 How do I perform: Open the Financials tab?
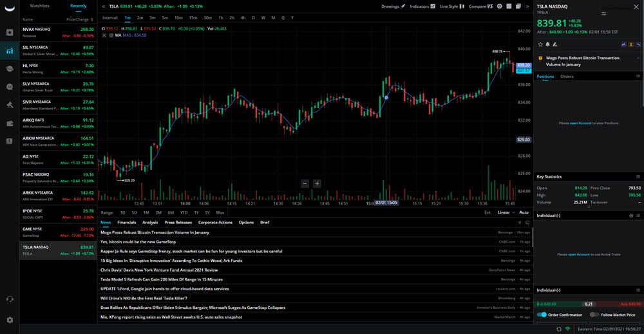pos(126,223)
